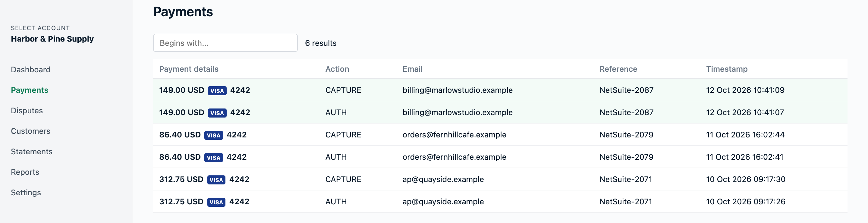Click orders@fernhillcafe.example in the AUTH row
Viewport: 868px width, 223px height.
pos(454,157)
